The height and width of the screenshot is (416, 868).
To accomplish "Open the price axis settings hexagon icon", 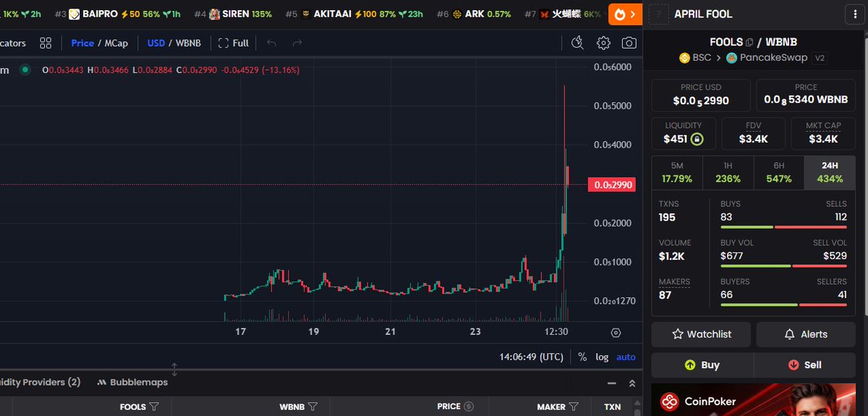I will pos(616,333).
